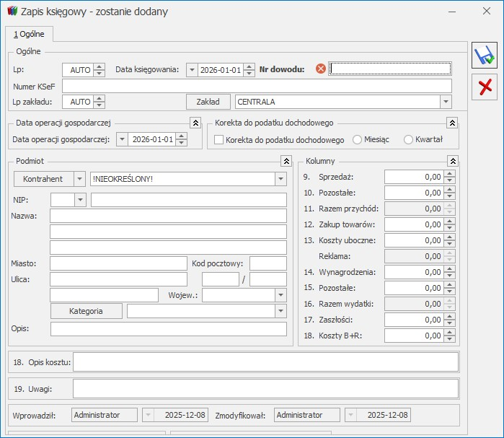Collapse the Korekta do podatku dochodowego section
Screen dimensions: 504x438
tap(452, 123)
